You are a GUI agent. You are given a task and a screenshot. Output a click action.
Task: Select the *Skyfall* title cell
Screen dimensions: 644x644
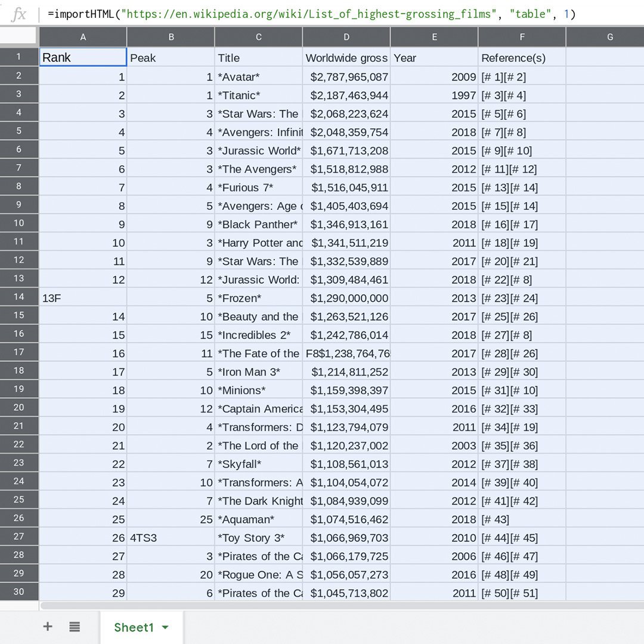[x=259, y=464]
